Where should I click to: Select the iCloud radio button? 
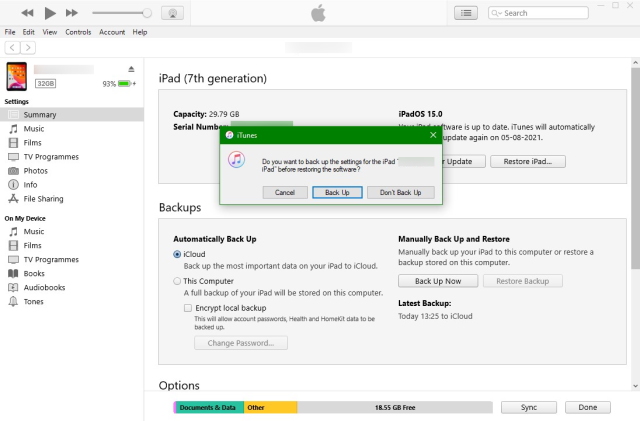pos(177,254)
